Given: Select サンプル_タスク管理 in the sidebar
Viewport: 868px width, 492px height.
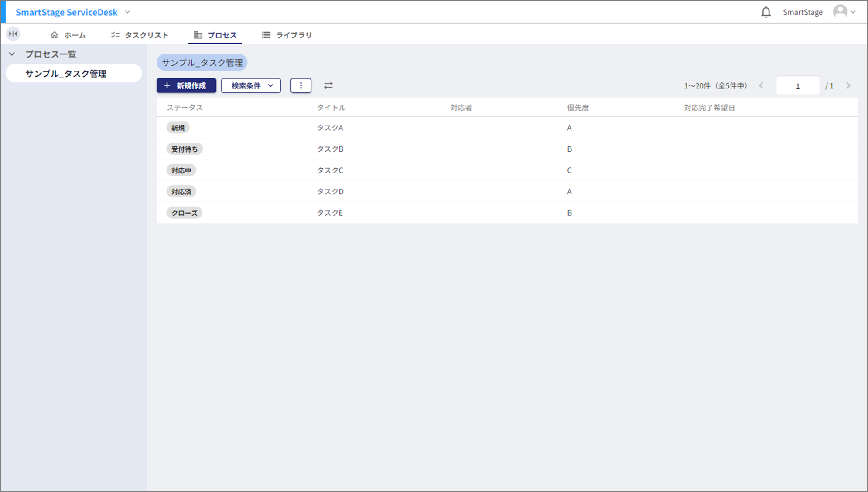Looking at the screenshot, I should [66, 74].
